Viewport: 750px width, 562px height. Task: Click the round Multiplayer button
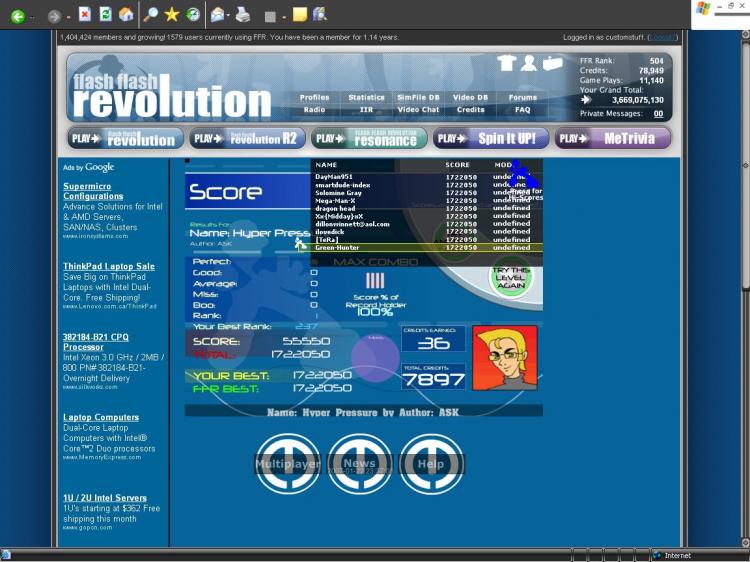(x=288, y=464)
